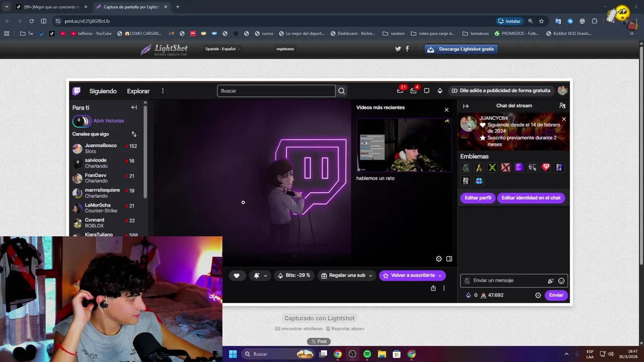Open Spotify from the Windows taskbar

pos(367,354)
